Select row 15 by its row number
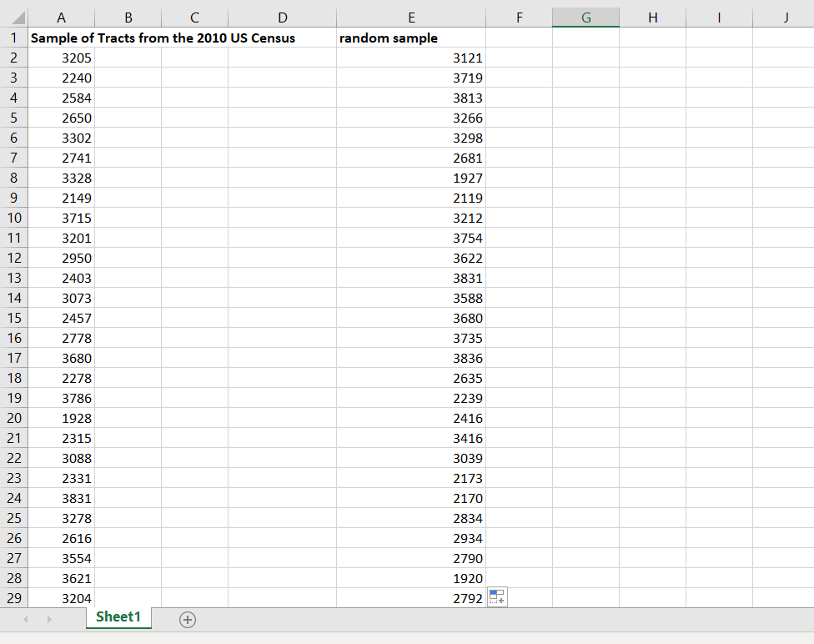 point(14,318)
